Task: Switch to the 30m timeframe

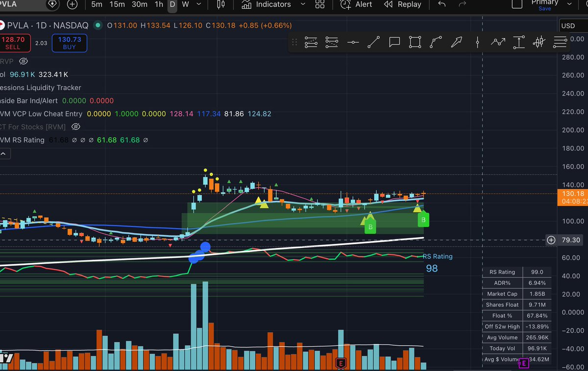Action: (x=140, y=4)
